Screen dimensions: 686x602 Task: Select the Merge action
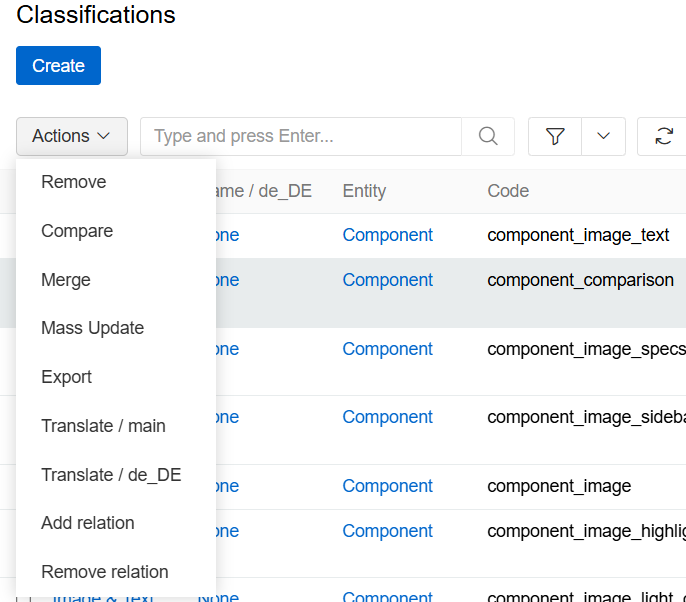click(66, 280)
